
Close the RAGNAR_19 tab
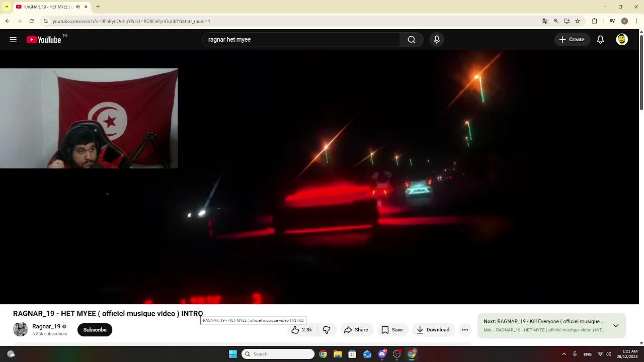click(86, 7)
